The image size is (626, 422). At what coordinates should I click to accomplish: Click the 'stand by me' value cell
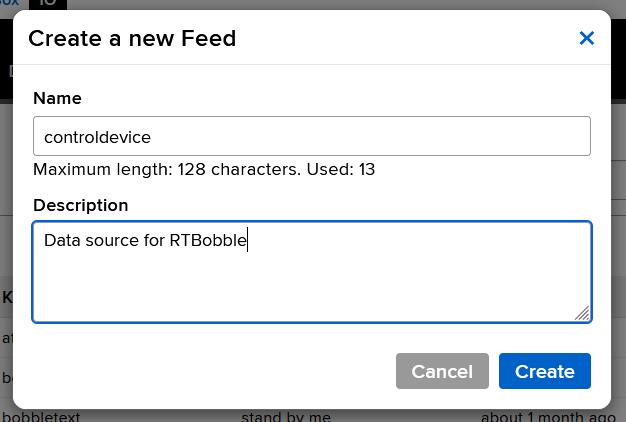click(x=286, y=416)
